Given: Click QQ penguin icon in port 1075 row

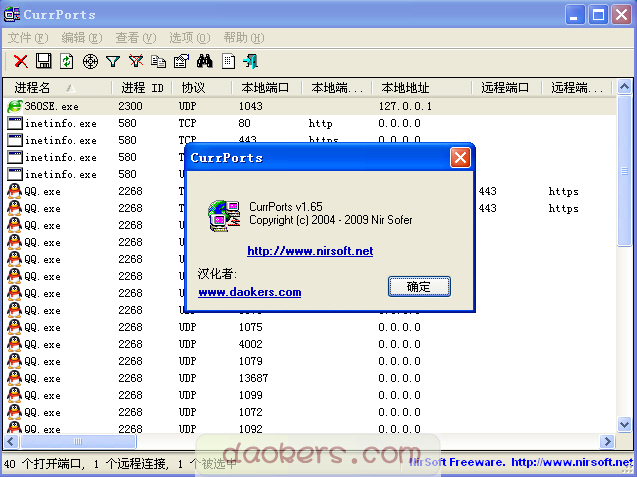Looking at the screenshot, I should pos(14,327).
